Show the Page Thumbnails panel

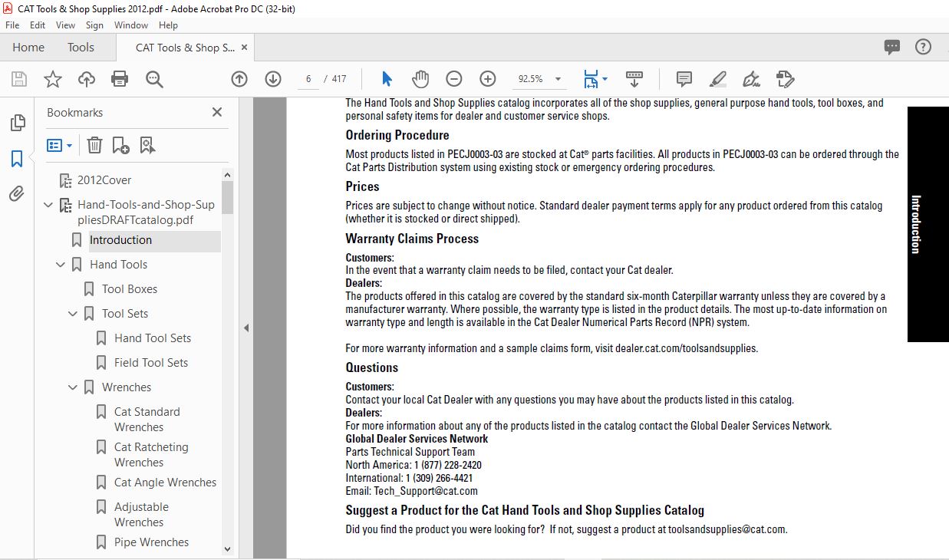(17, 123)
